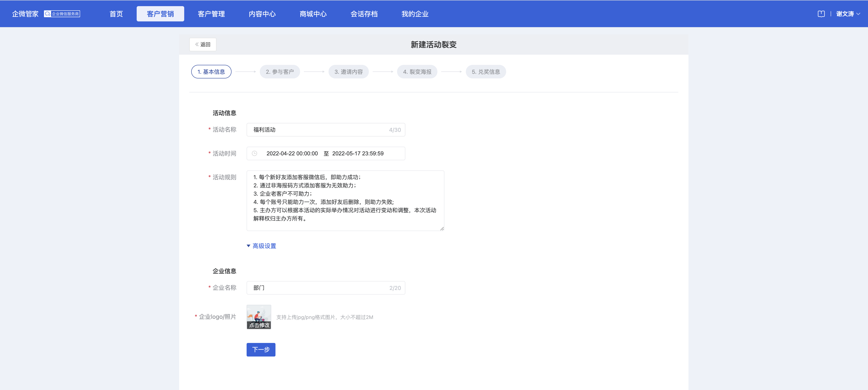This screenshot has width=868, height=390.
Task: Open the help book icon in header
Action: pyautogui.click(x=821, y=14)
